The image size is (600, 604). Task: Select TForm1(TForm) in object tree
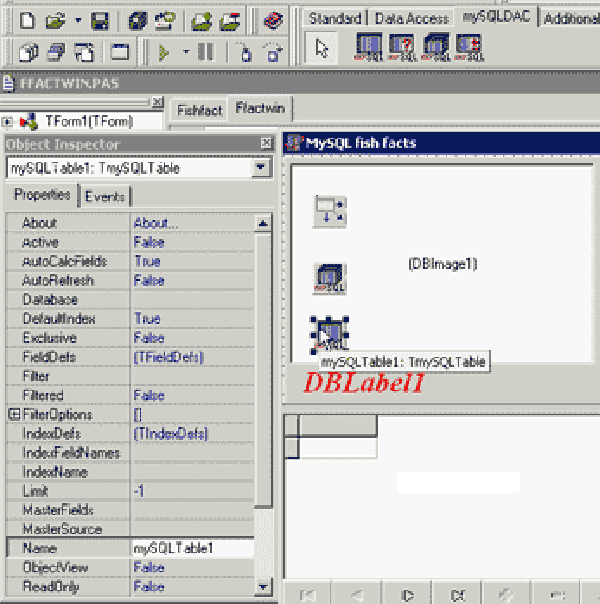pyautogui.click(x=89, y=121)
